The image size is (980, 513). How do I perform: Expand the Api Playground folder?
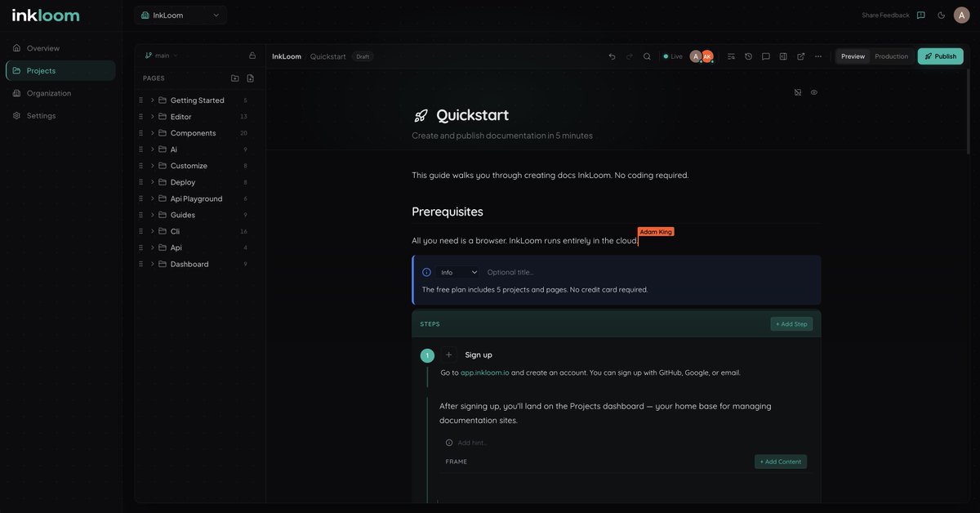(153, 199)
